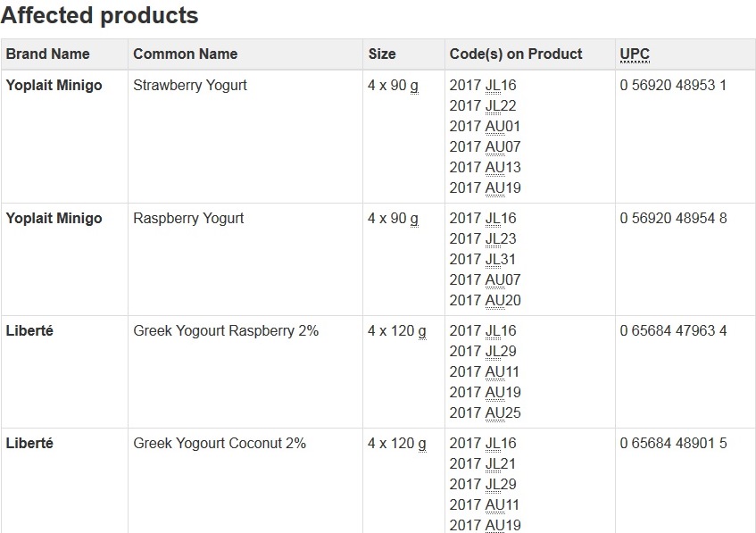
Task: Select the Raspberry Yogurt cell
Action: 188,219
